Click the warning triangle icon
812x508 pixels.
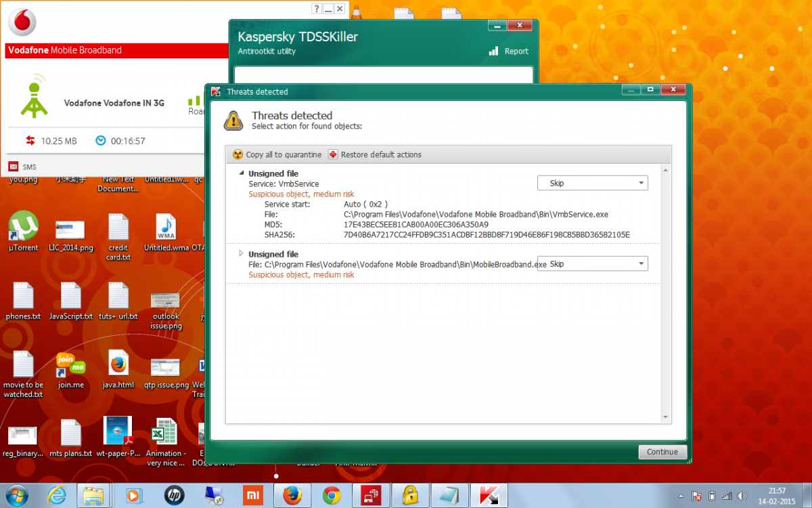[233, 121]
